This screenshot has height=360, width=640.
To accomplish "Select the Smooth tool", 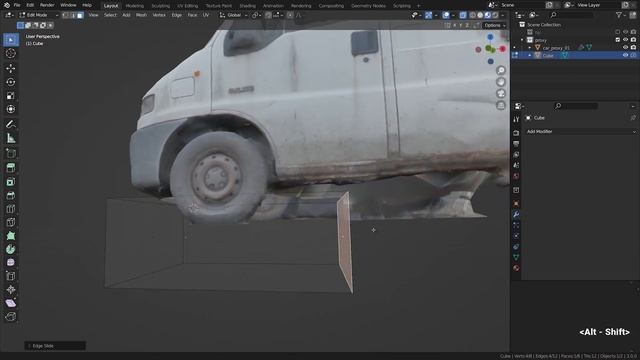I will coord(11,262).
